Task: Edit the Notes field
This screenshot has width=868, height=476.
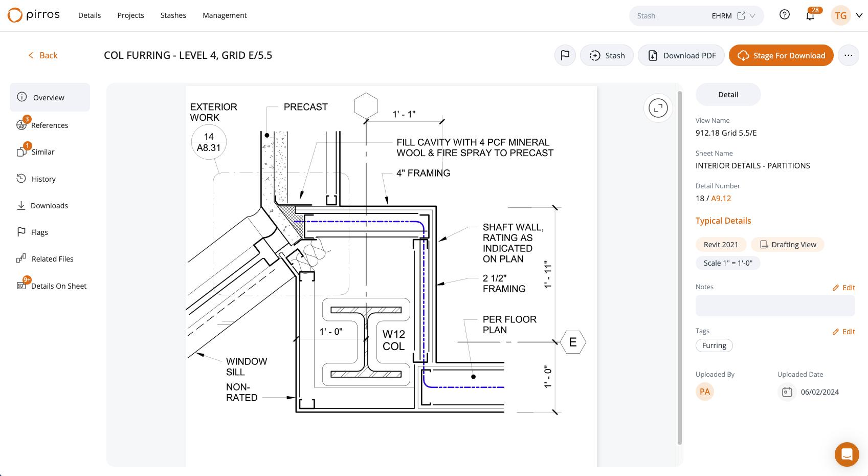Action: coord(843,287)
